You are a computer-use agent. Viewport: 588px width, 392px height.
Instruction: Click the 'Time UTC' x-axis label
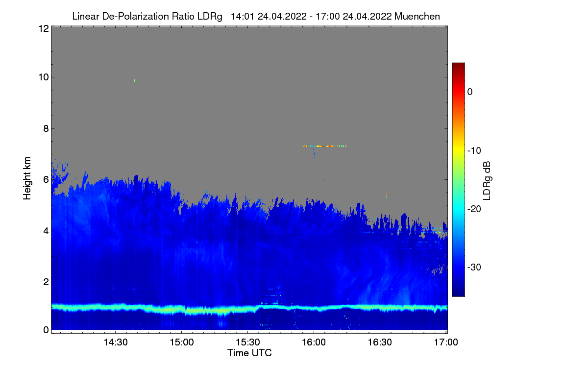point(249,353)
